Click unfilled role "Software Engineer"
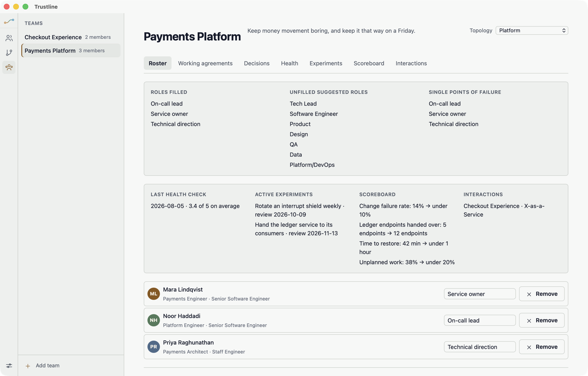This screenshot has height=376, width=588. tap(314, 114)
